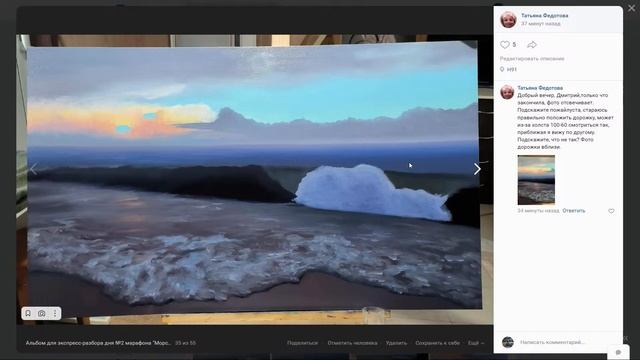The height and width of the screenshot is (360, 640).
Task: Open the painting thumbnail in the comment
Action: click(x=536, y=180)
